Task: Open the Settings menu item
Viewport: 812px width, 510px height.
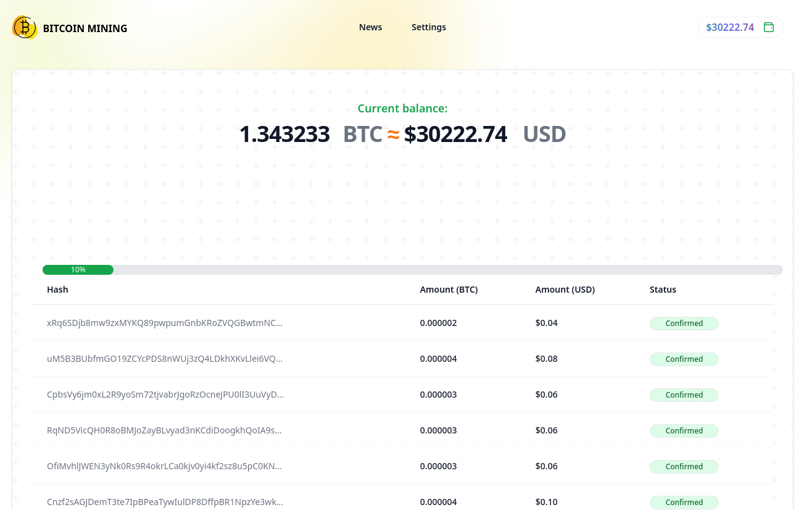Action: [x=429, y=27]
